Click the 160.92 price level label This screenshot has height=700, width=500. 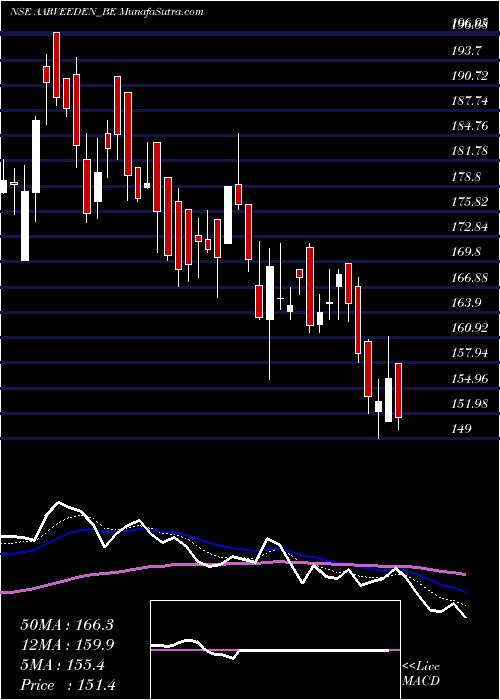[470, 329]
